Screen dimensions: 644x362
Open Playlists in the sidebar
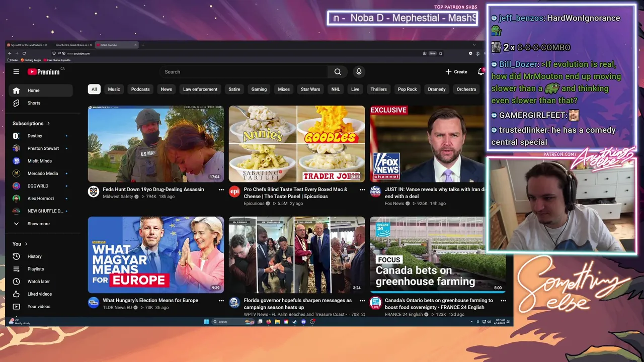pyautogui.click(x=41, y=269)
